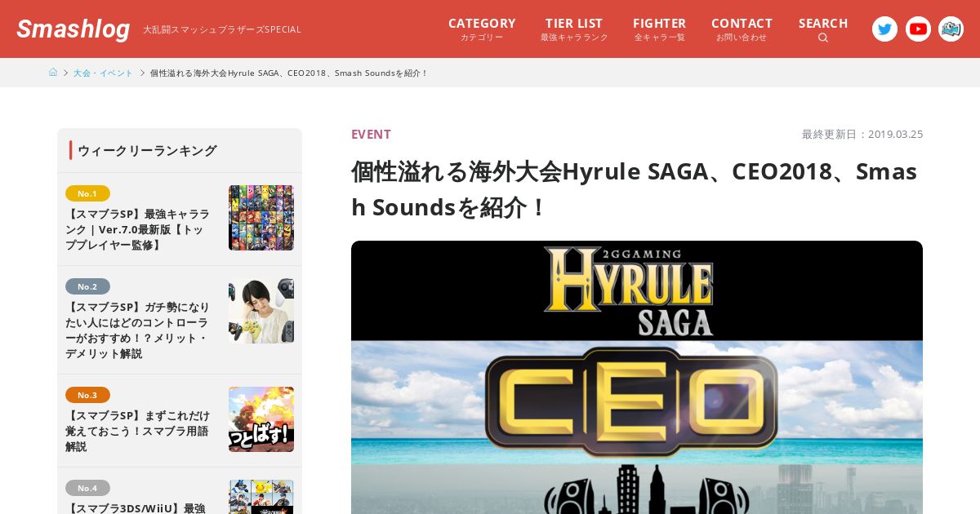
Task: Open No.1 ranking article 最強キャラランク Ver.7.0
Action: click(x=180, y=219)
